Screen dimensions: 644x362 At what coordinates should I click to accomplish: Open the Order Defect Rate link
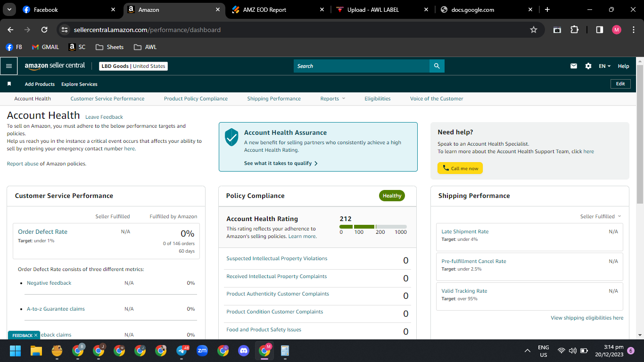click(42, 231)
